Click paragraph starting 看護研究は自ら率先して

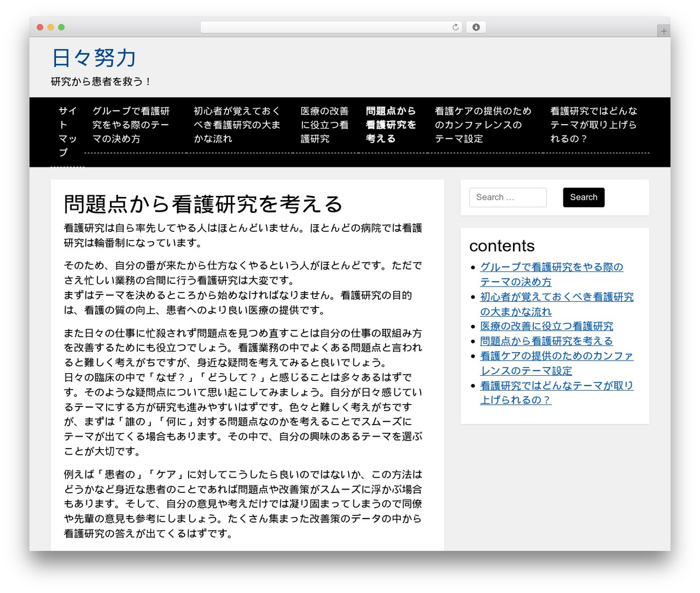coord(243,235)
